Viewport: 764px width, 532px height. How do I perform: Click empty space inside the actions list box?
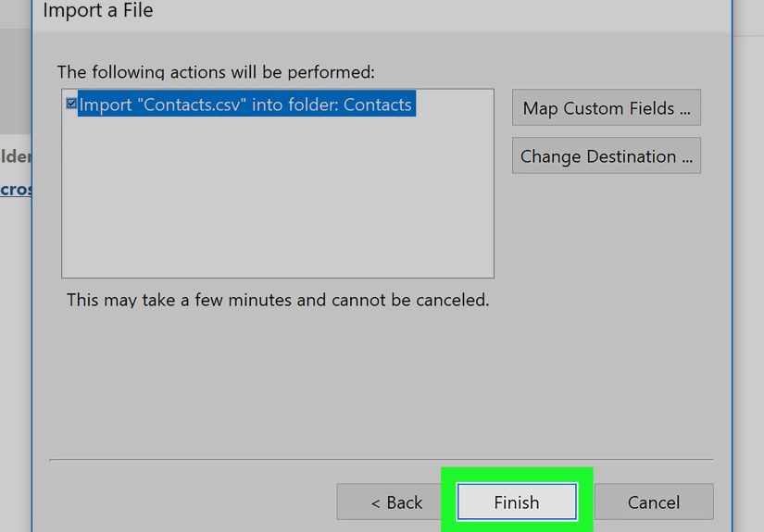point(278,204)
